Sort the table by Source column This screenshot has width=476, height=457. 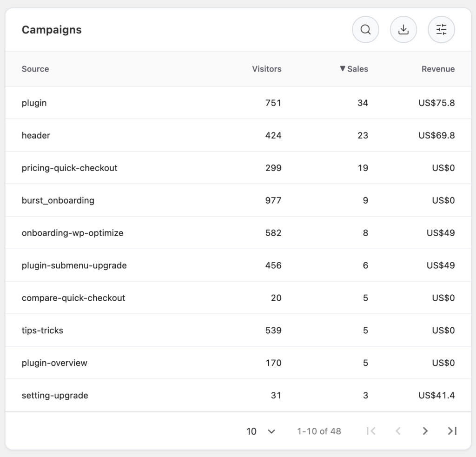pos(35,68)
